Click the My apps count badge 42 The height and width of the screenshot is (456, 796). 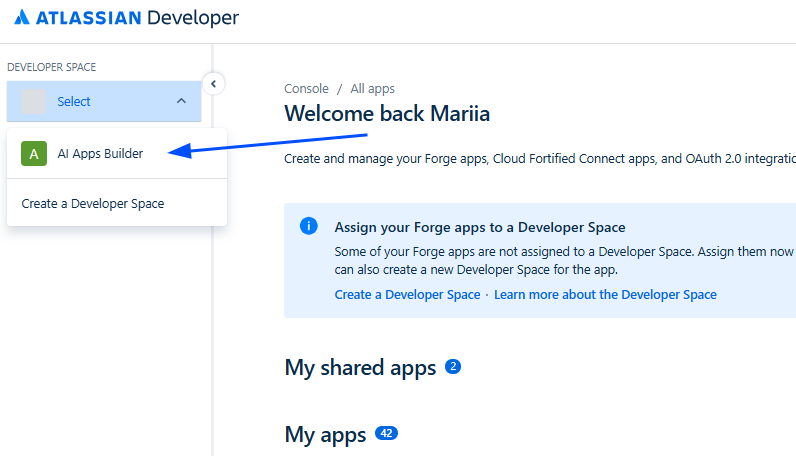[386, 433]
